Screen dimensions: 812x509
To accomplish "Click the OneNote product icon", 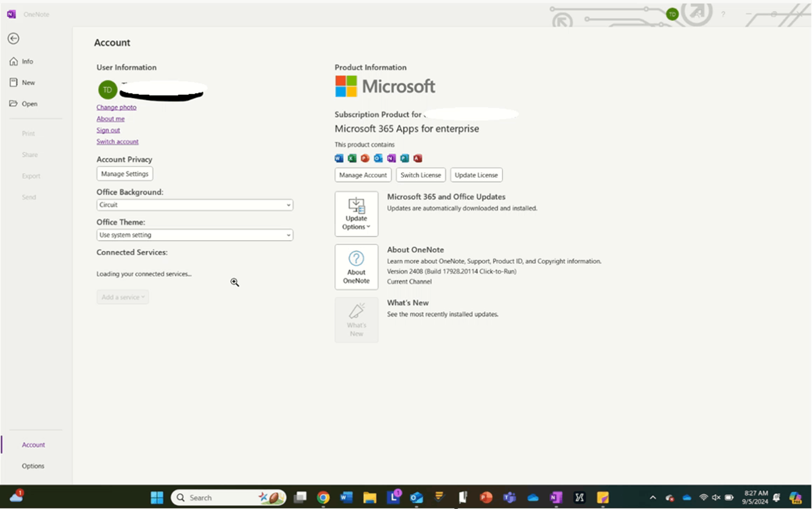I will coord(392,158).
